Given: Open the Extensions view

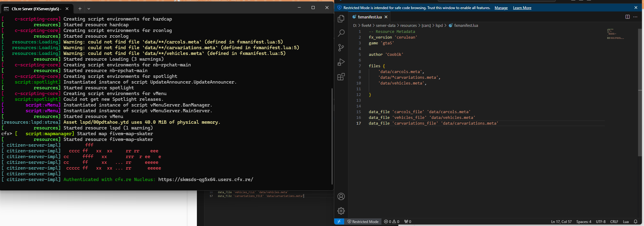Looking at the screenshot, I should 341,77.
